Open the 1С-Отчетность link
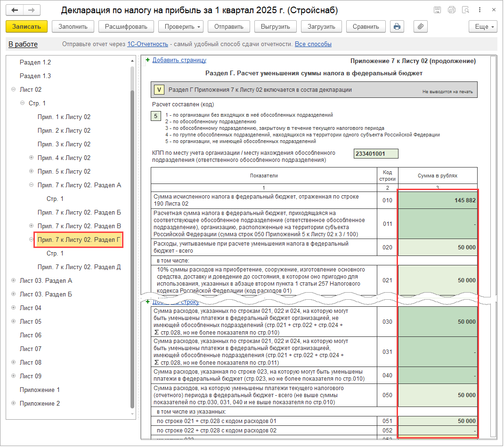 147,44
